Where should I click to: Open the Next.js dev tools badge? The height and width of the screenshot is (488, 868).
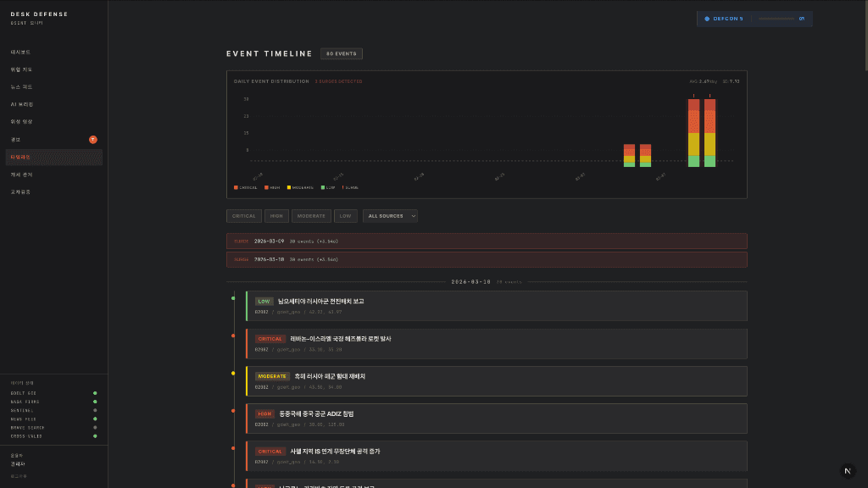(848, 471)
